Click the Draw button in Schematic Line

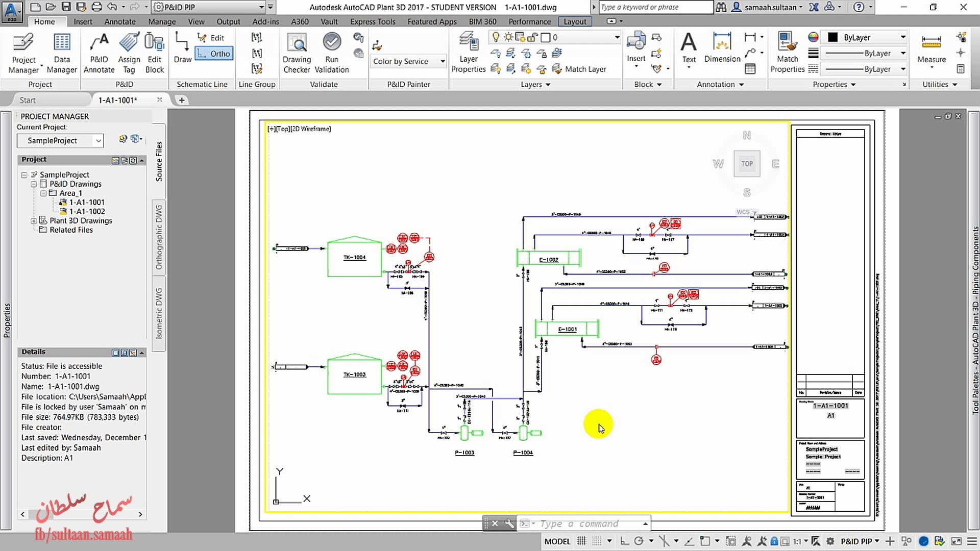click(182, 51)
